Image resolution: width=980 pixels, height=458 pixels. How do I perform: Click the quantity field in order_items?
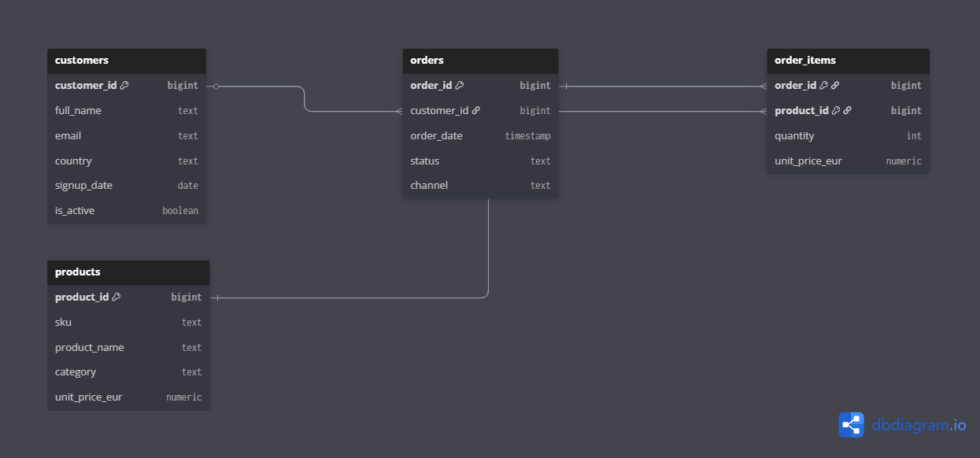(849, 135)
